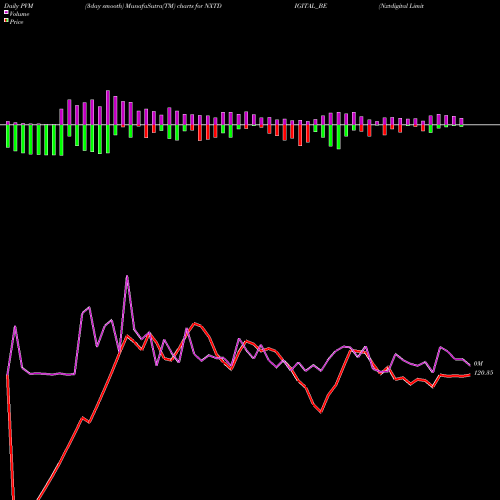Select the 'Volume' legend label

19,14
